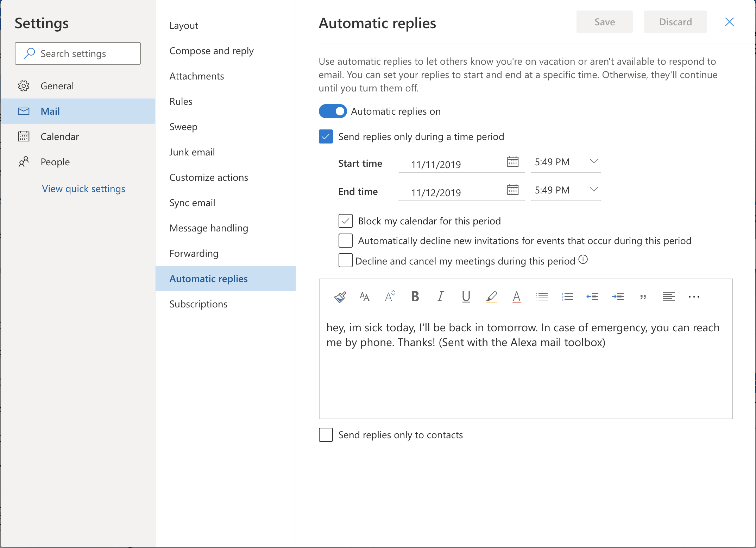This screenshot has height=548, width=756.
Task: Switch to Calendar settings category
Action: click(x=59, y=136)
